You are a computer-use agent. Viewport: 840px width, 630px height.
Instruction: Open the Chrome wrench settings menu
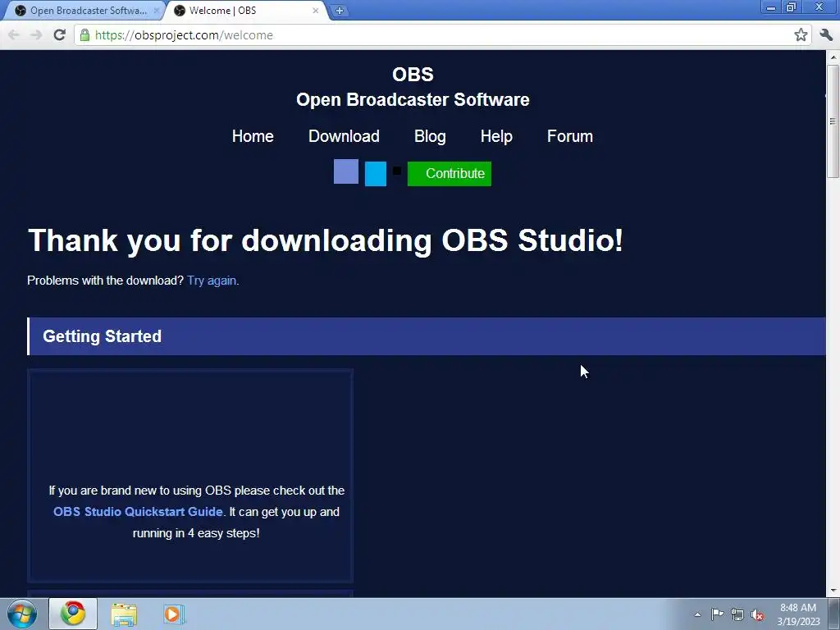826,34
